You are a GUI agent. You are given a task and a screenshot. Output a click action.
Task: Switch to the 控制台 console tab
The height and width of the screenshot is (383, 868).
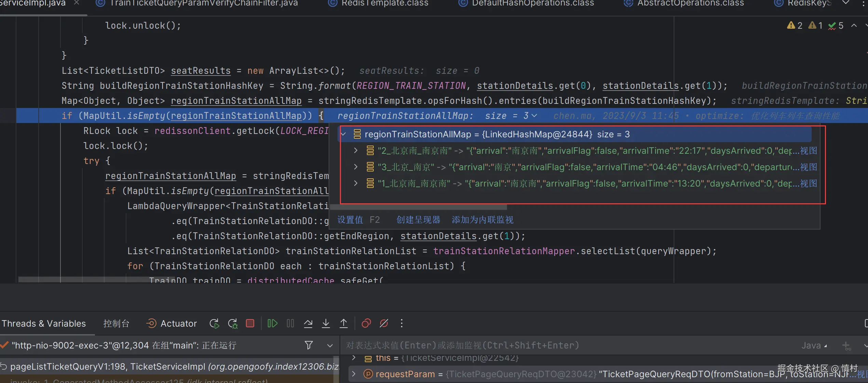pos(116,323)
